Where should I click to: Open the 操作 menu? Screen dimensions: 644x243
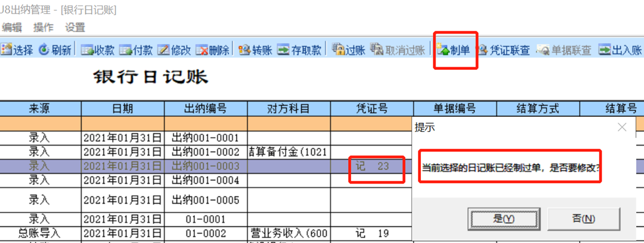pos(44,28)
